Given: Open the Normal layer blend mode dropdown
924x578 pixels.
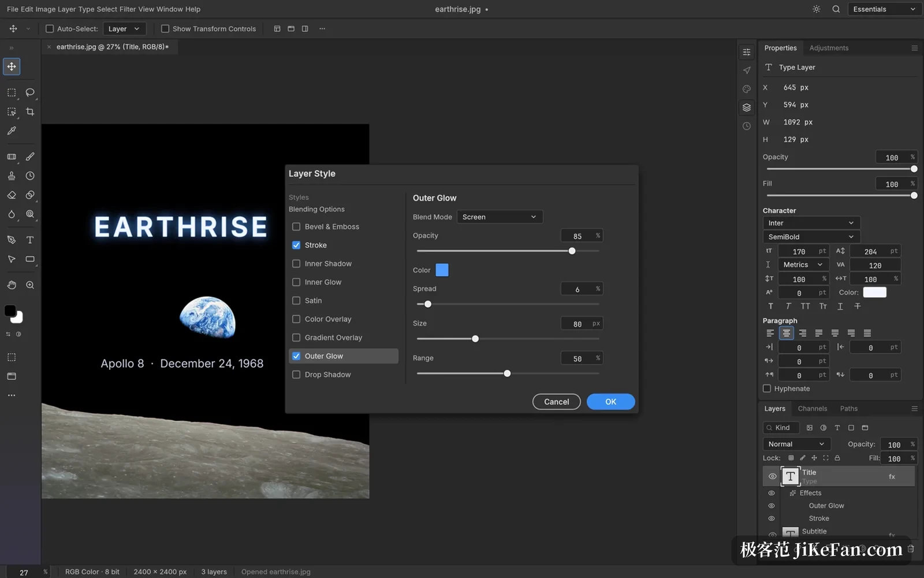Looking at the screenshot, I should point(796,444).
